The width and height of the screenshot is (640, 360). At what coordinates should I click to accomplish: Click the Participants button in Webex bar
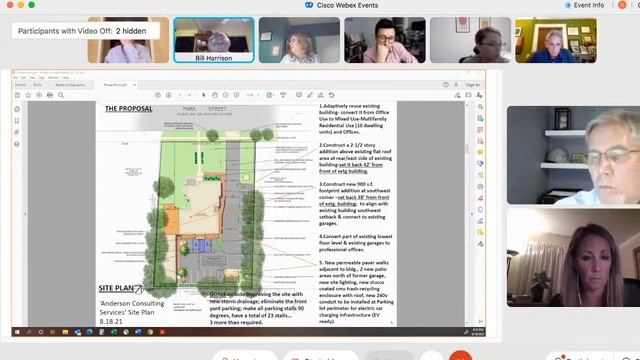(580, 357)
